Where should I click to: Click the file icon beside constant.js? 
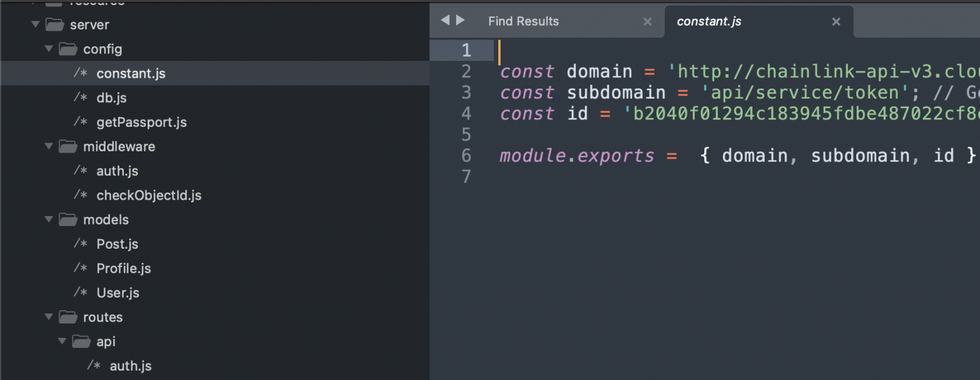coord(80,73)
